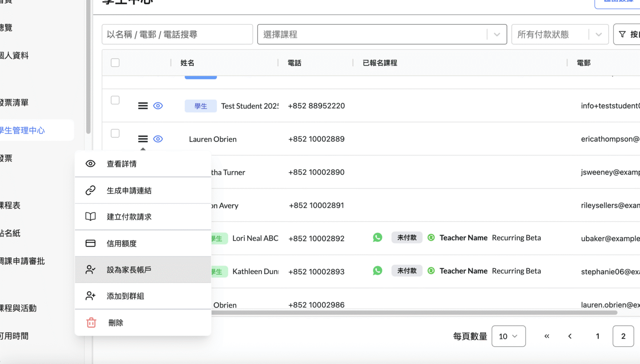This screenshot has width=640, height=364.
Task: Tick the checkbox for Lauren Obrien row
Action: pos(115,133)
